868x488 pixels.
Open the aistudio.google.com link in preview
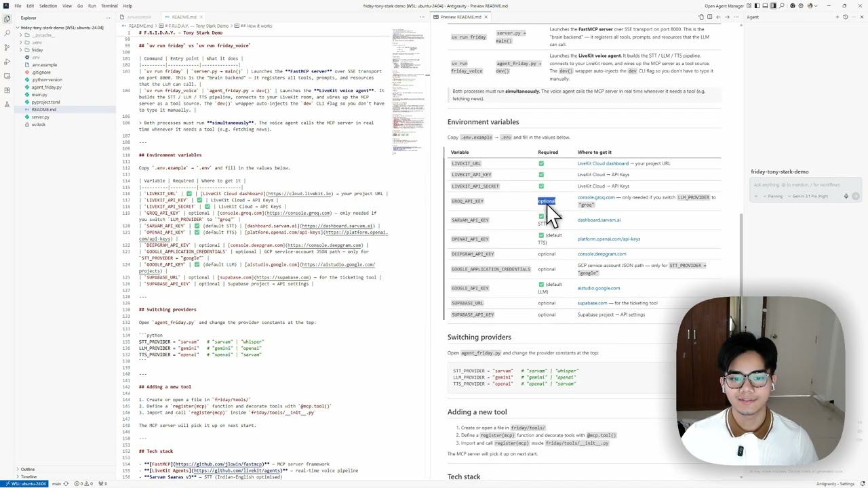click(x=598, y=288)
